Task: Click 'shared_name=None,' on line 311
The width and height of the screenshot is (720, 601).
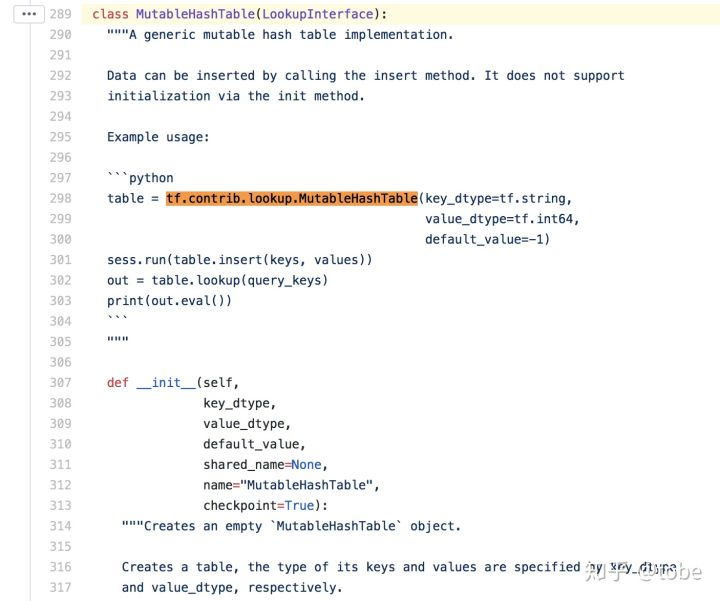Action: pyautogui.click(x=265, y=465)
